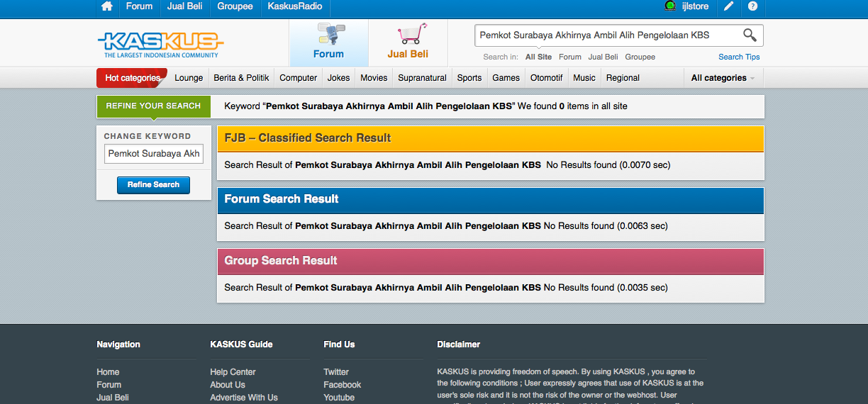The width and height of the screenshot is (868, 404).
Task: Open the Berita & Politik category
Action: 241,78
